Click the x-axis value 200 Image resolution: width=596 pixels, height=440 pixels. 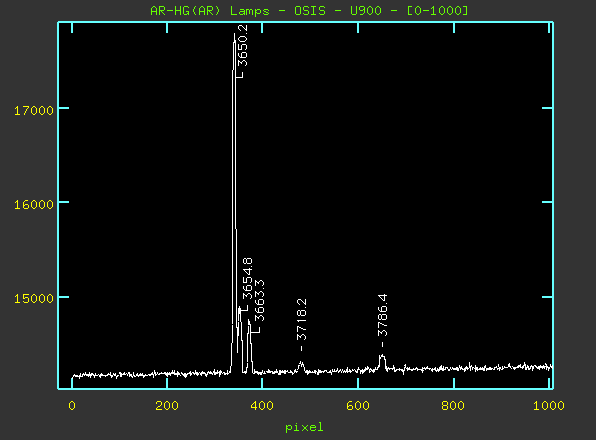coord(167,406)
